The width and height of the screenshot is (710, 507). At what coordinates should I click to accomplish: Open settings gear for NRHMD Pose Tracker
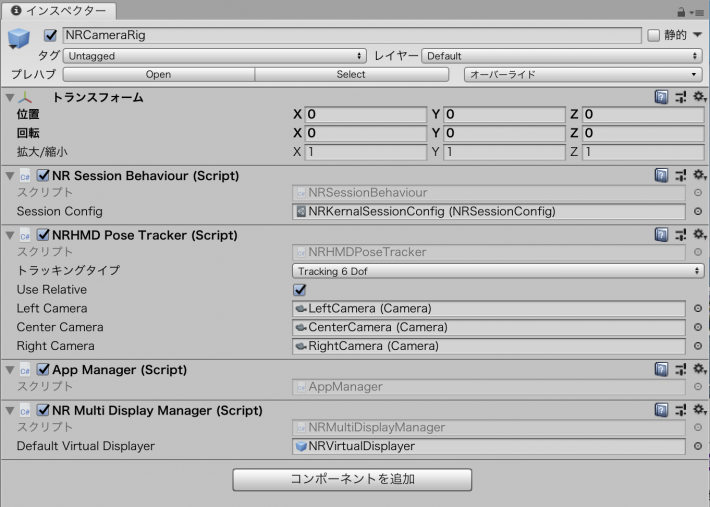(698, 235)
